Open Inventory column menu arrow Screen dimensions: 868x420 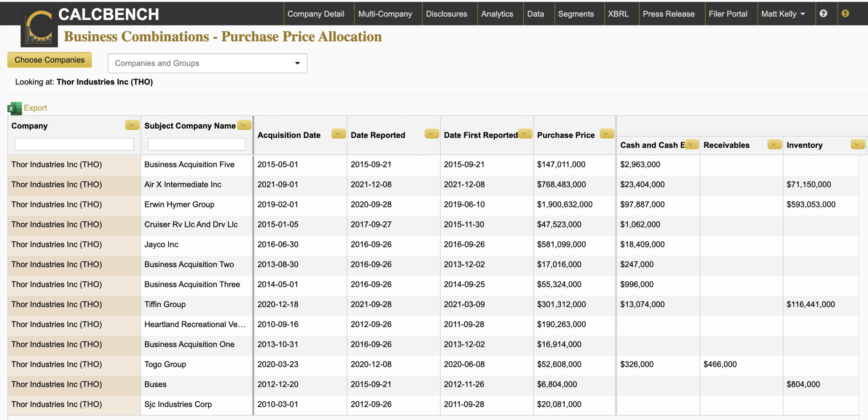(x=857, y=145)
